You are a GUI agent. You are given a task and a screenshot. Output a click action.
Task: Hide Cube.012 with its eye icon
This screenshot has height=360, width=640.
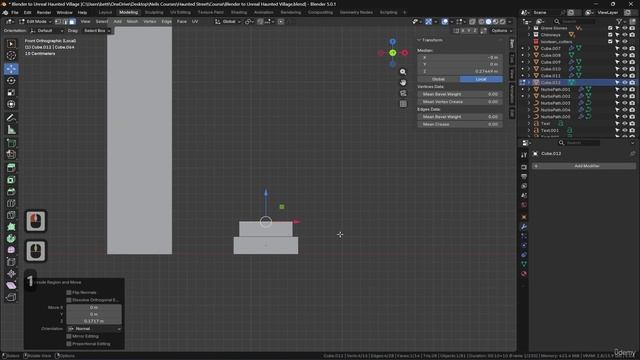tap(624, 82)
